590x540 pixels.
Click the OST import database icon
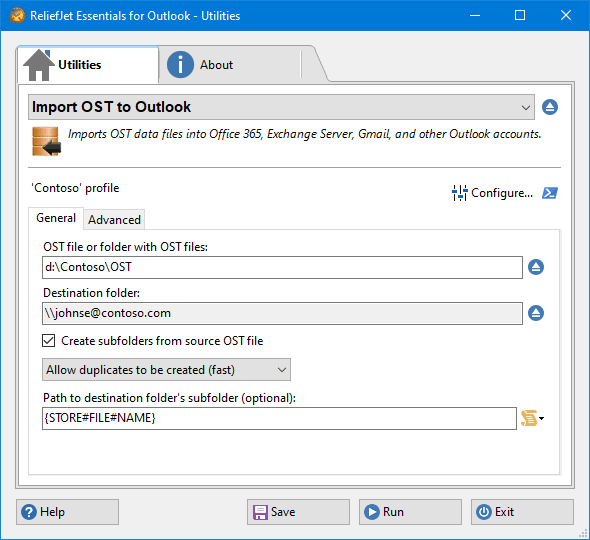pyautogui.click(x=46, y=141)
